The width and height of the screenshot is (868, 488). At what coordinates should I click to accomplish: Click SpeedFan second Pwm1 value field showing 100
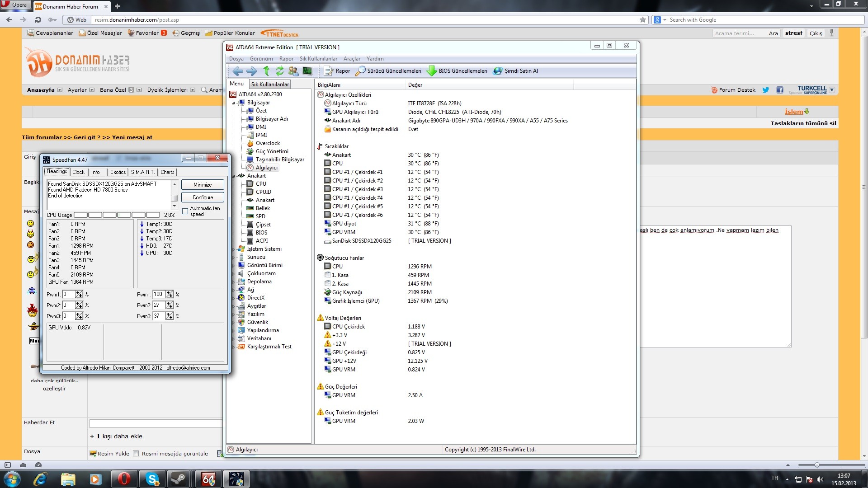coord(159,295)
